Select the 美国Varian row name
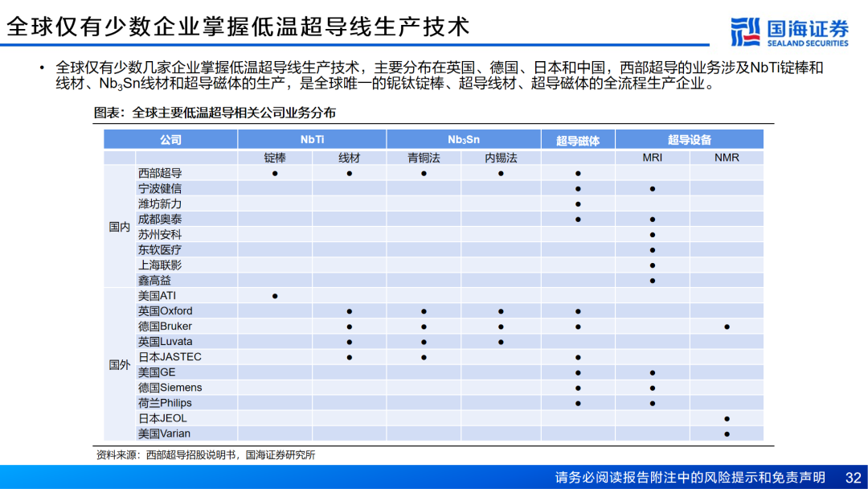This screenshot has height=489, width=868. [x=165, y=434]
